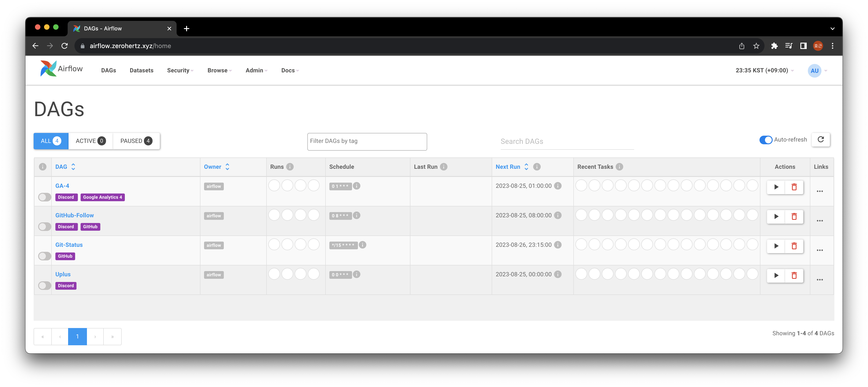Screen dimensions: 868x387
Task: Delete the Uplus DAG trash icon
Action: point(794,276)
